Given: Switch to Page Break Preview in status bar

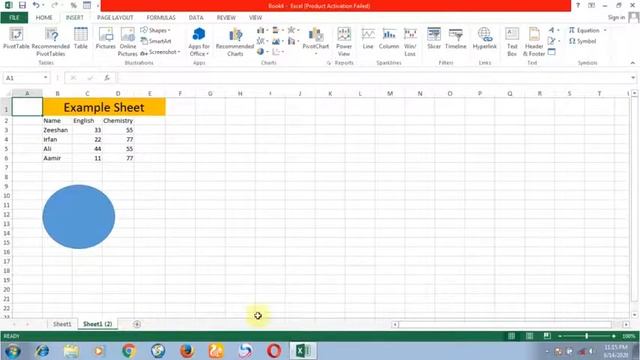Looking at the screenshot, I should coord(547,336).
